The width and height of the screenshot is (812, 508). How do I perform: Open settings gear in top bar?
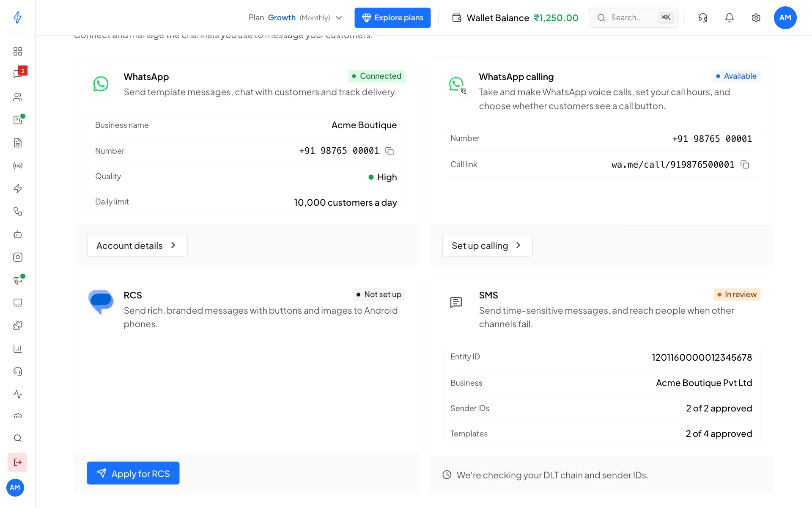tap(756, 18)
